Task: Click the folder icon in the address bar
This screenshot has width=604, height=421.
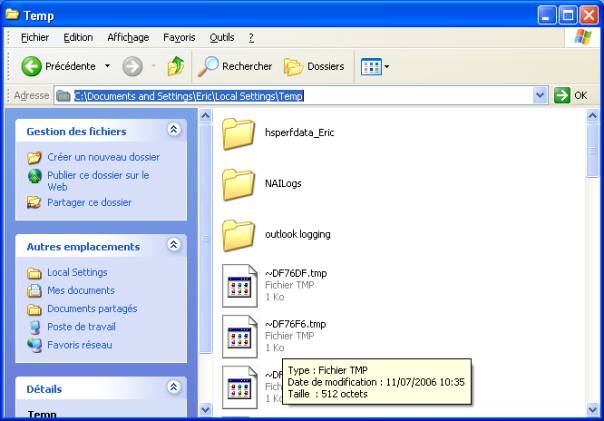Action: (63, 96)
